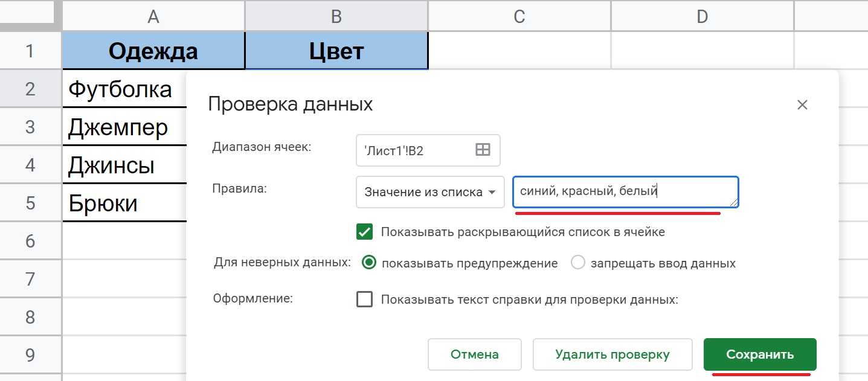Screen dimensions: 868x381
Task: Select column A header
Action: tap(153, 16)
